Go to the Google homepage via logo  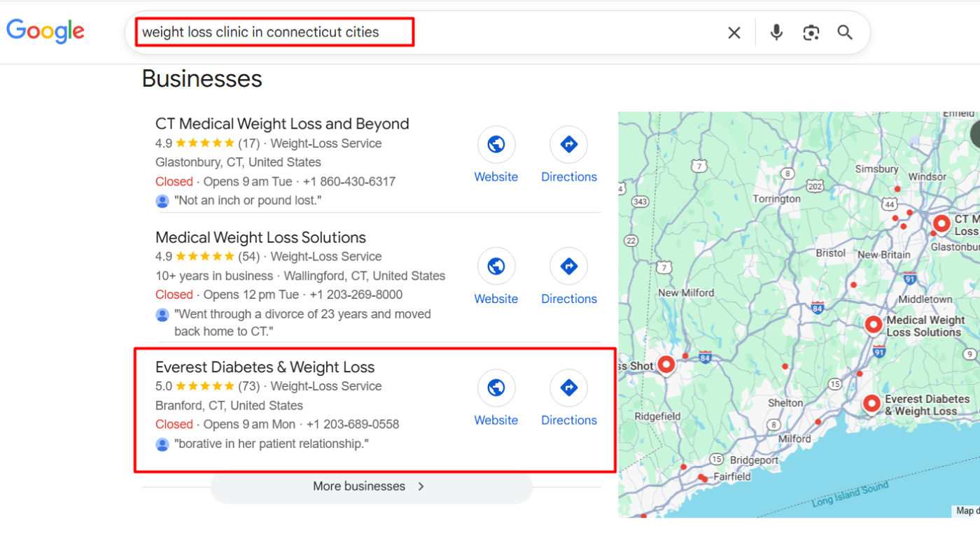pos(45,31)
